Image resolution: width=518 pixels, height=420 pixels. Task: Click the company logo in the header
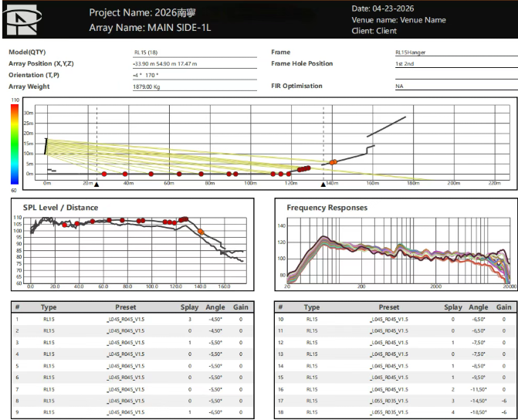(x=22, y=19)
